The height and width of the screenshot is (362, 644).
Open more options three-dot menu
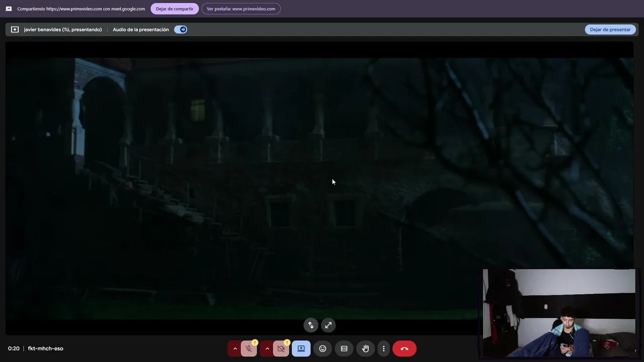(x=383, y=348)
